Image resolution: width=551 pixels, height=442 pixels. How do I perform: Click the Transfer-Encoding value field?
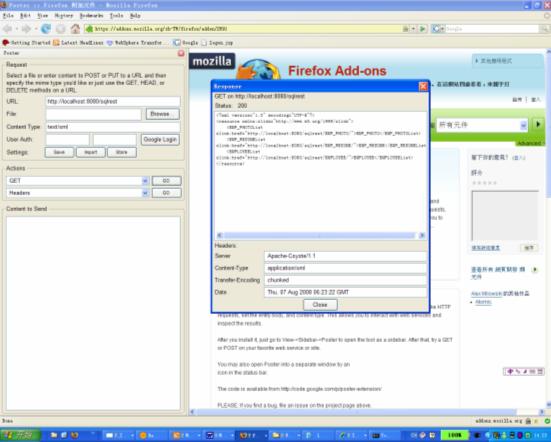[345, 280]
